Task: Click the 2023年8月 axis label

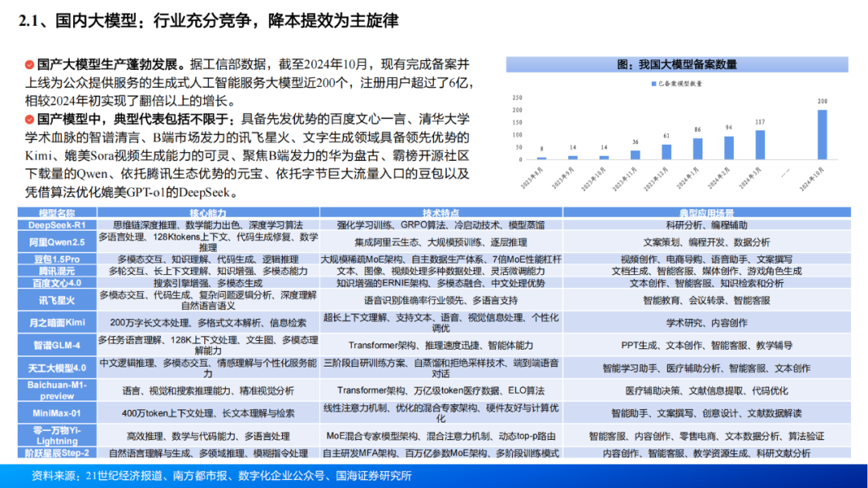Action: click(532, 178)
